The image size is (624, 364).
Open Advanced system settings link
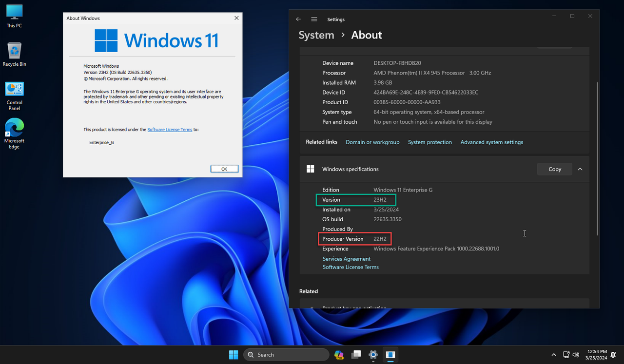(x=492, y=142)
